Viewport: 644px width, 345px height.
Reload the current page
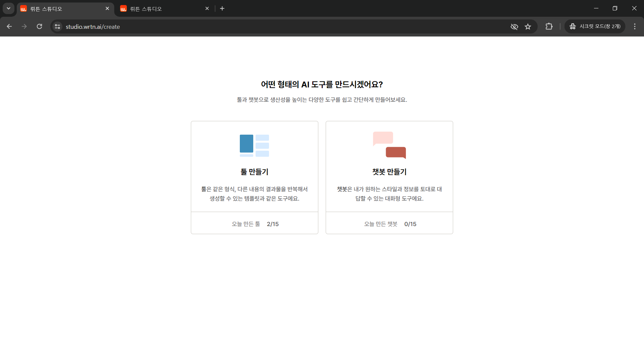39,26
